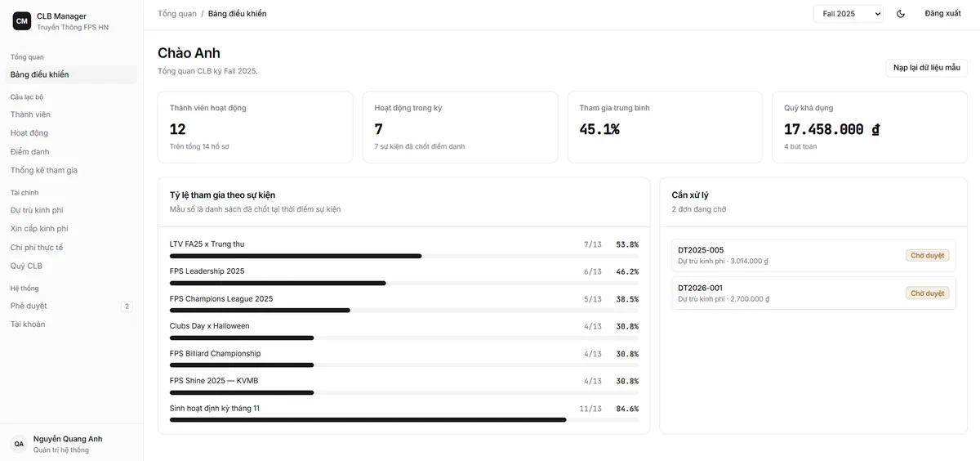The height and width of the screenshot is (461, 980).
Task: Open Tài khoản settings page
Action: pos(71,324)
